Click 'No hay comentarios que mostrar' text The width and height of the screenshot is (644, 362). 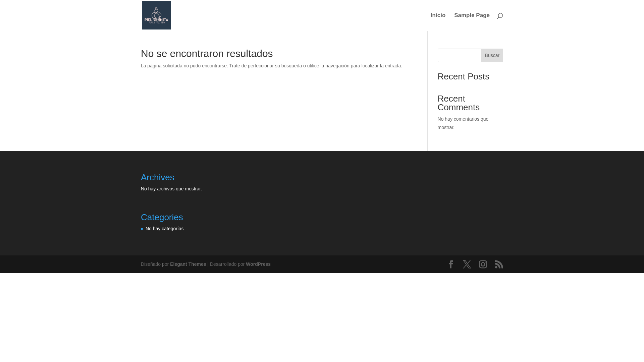click(463, 123)
